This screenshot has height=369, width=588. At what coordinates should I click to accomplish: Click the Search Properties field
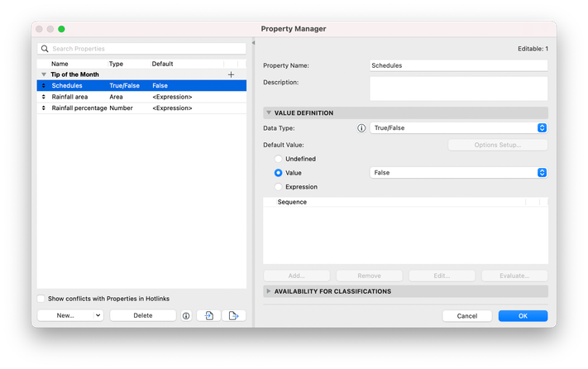click(x=141, y=49)
